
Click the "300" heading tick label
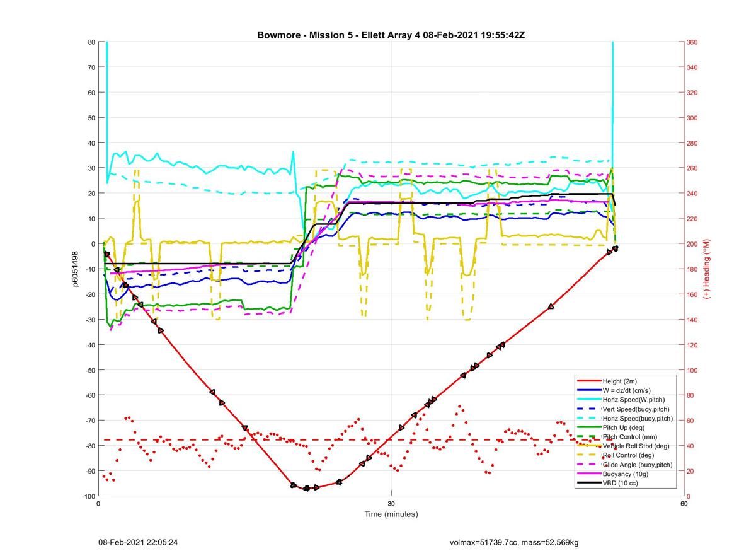coord(692,118)
